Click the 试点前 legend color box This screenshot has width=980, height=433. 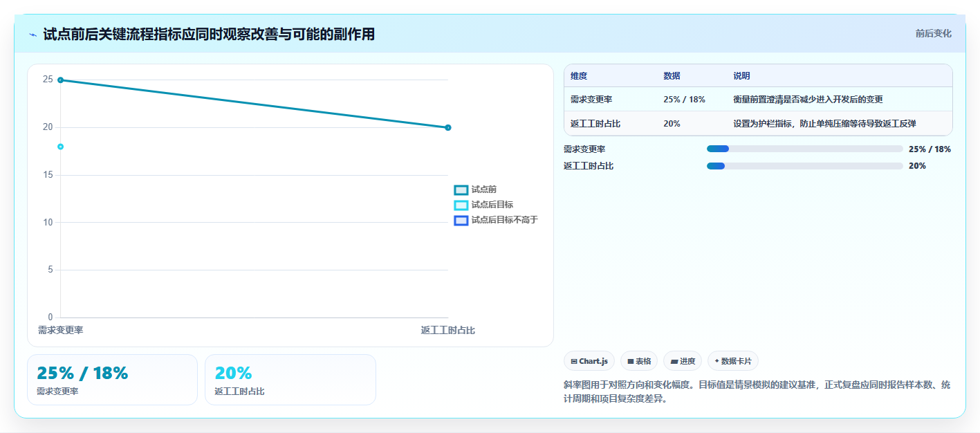point(461,190)
